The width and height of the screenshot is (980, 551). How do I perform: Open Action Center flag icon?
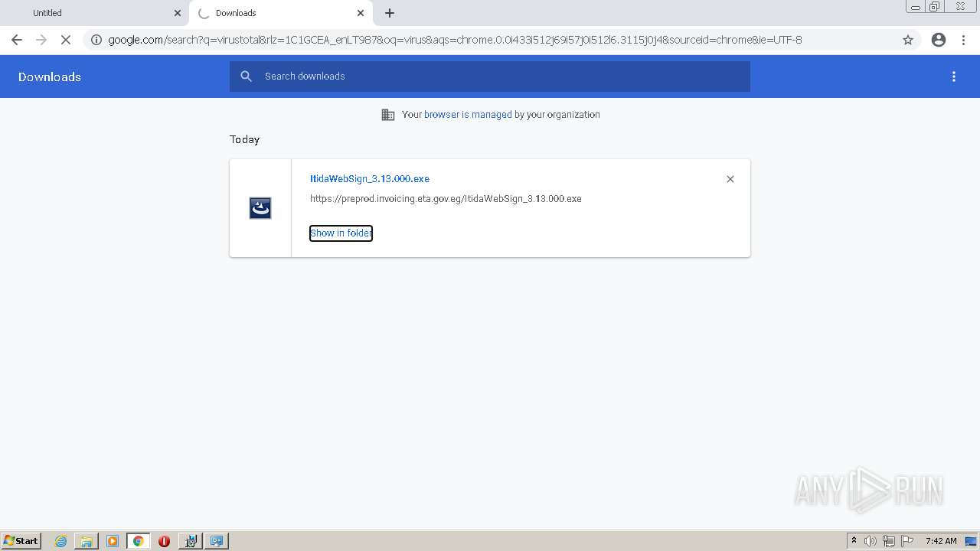coord(907,541)
